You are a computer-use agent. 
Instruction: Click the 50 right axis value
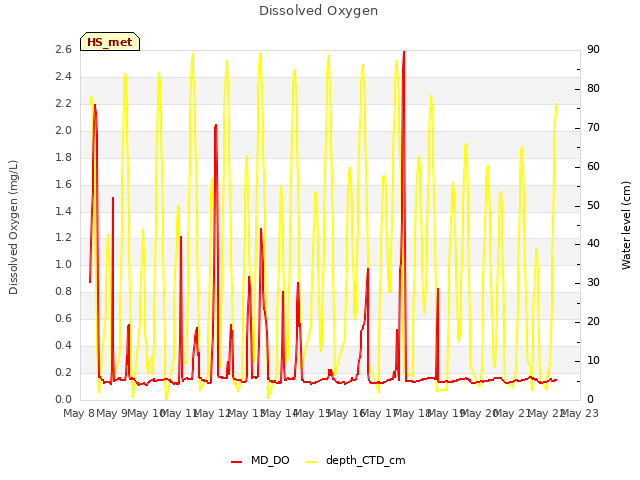click(593, 205)
